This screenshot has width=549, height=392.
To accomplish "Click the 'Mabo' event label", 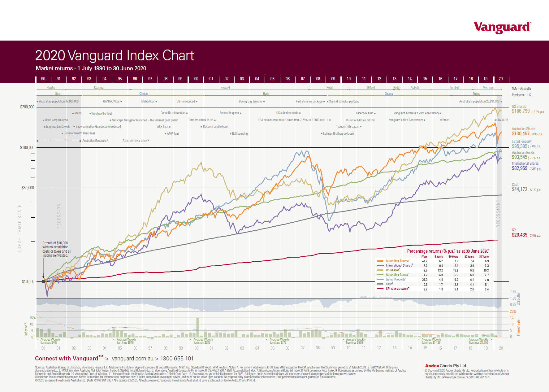I will pos(78,113).
